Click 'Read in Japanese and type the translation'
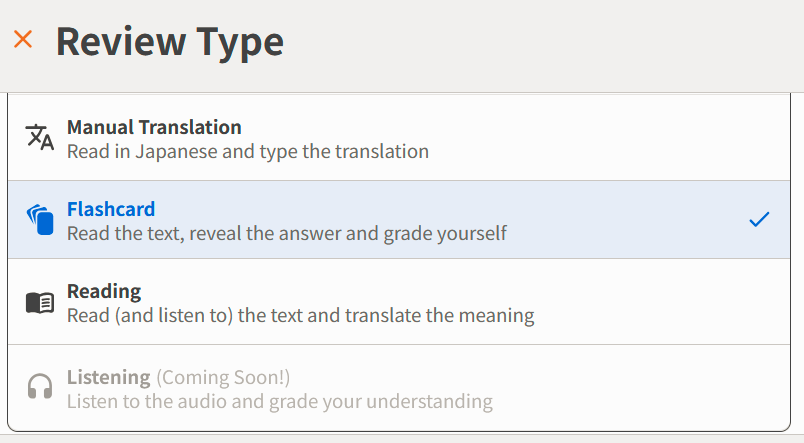Screen dimensions: 804x443 [248, 152]
